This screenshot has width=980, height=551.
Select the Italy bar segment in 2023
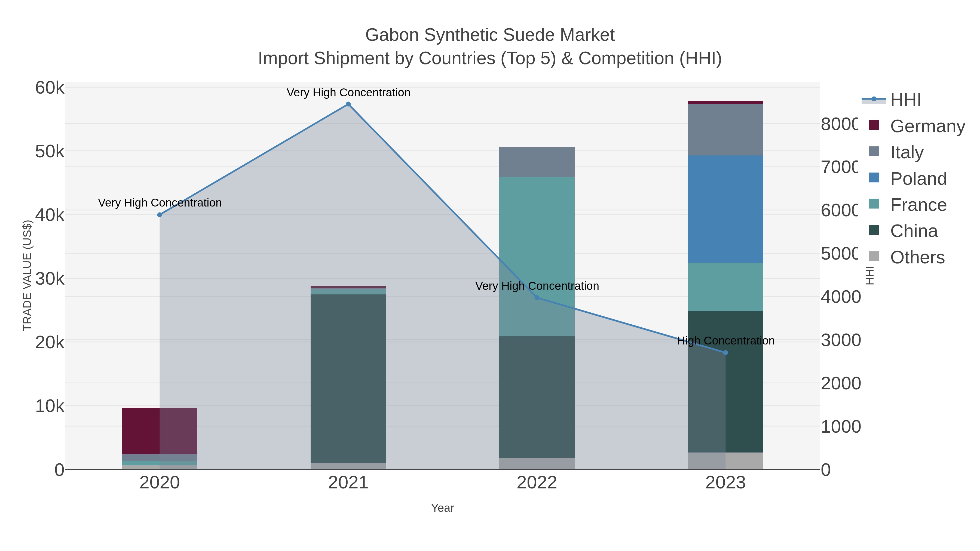(x=725, y=130)
